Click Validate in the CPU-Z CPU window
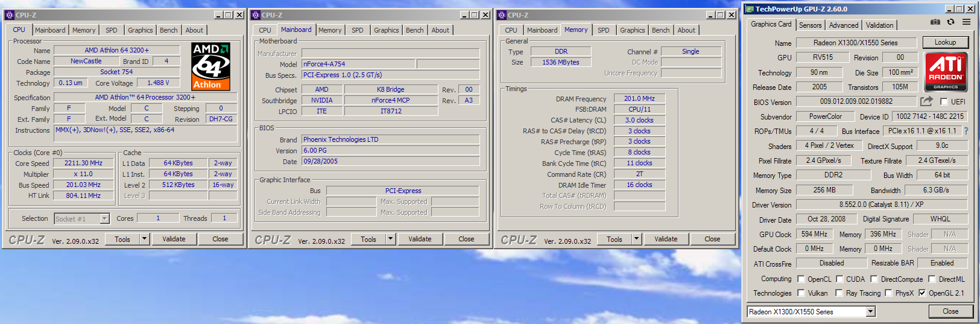Image resolution: width=980 pixels, height=324 pixels. coord(174,239)
